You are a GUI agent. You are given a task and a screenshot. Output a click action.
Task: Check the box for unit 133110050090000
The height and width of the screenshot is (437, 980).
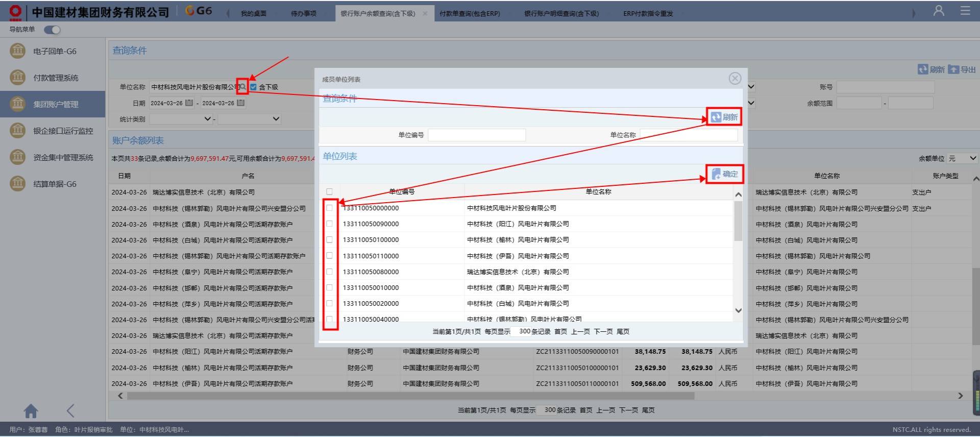[329, 224]
